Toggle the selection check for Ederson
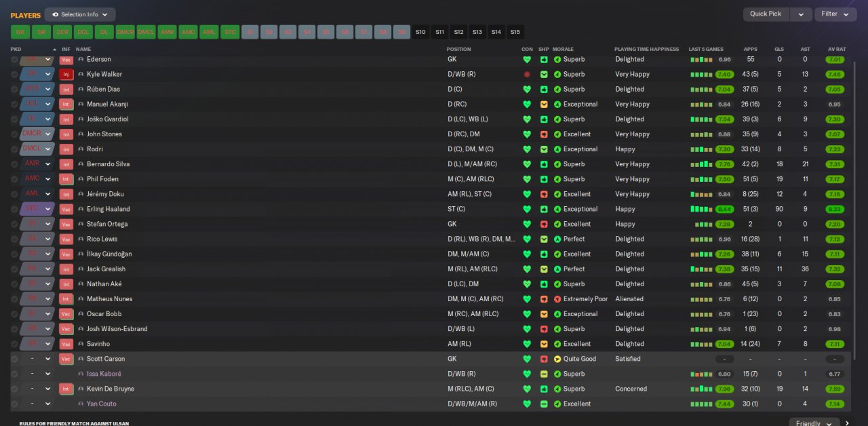The height and width of the screenshot is (426, 868). coord(14,60)
